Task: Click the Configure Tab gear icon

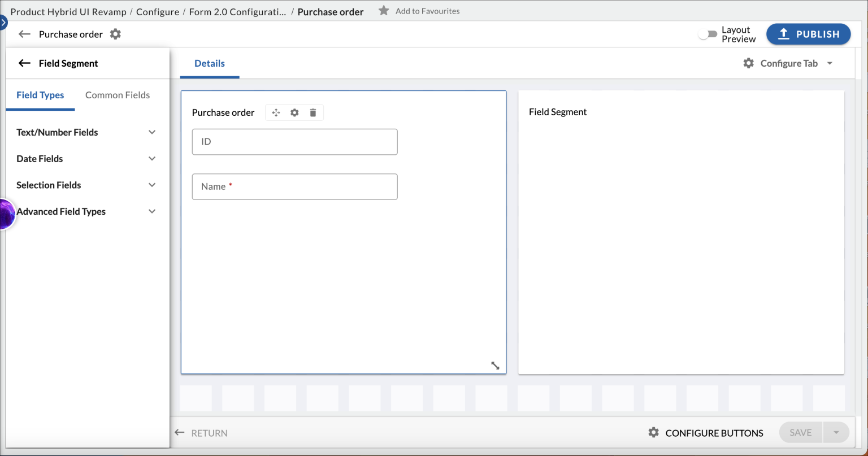Action: pos(748,63)
